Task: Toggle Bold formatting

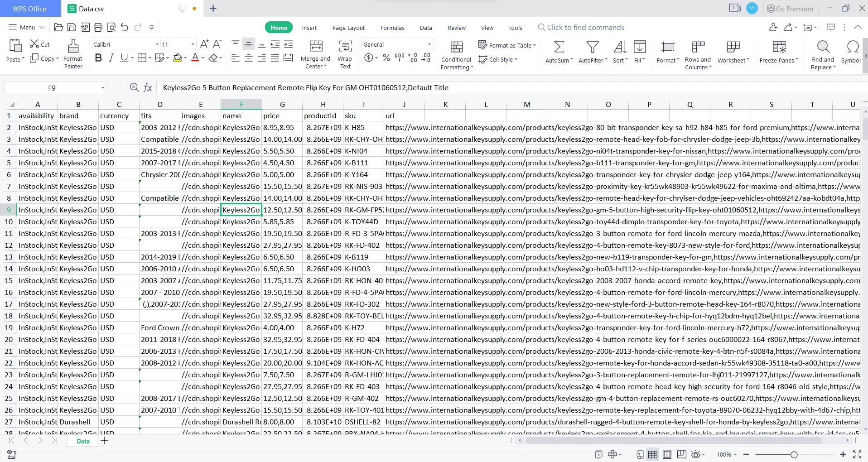Action: tap(98, 58)
